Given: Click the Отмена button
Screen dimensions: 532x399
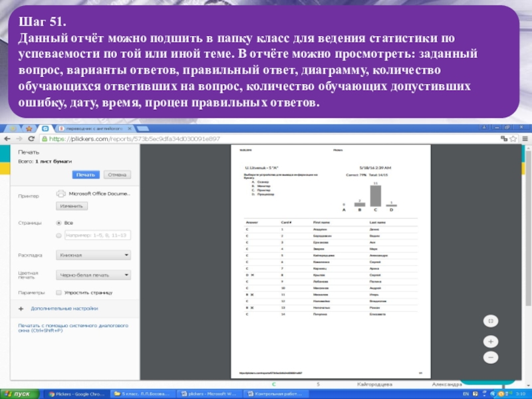Looking at the screenshot, I should point(117,175).
